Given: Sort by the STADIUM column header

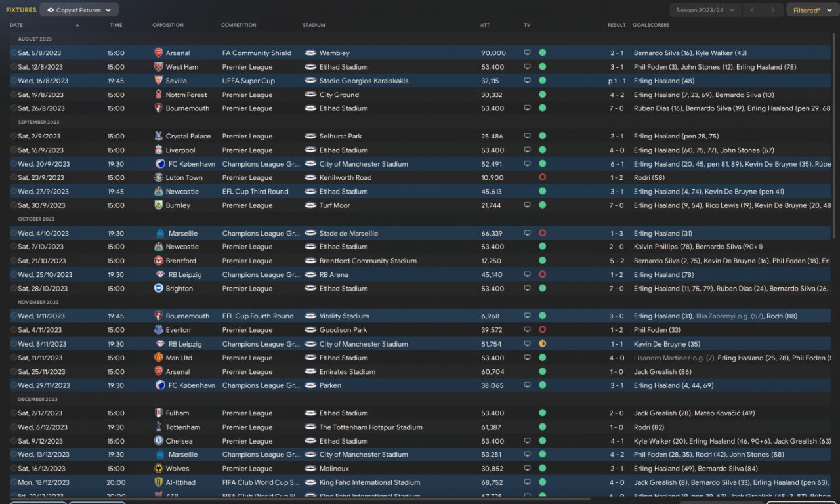Looking at the screenshot, I should pos(314,25).
